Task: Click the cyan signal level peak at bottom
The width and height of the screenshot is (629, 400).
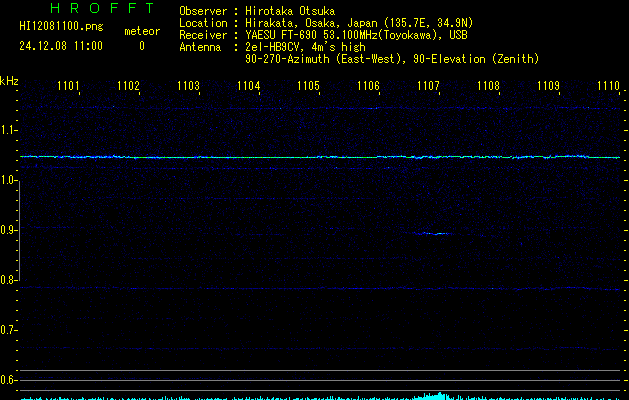Action: [434, 396]
